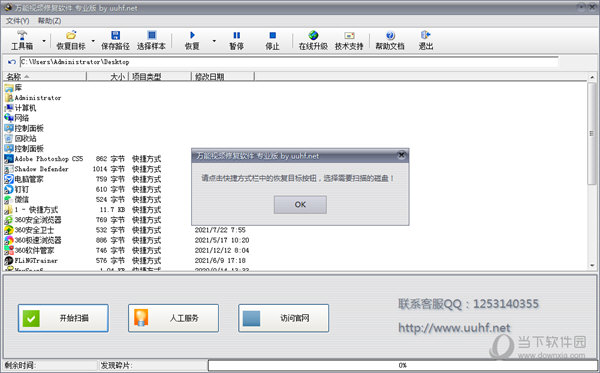Click the 访问官网 button
Screen dimensions: 600x373
[x=284, y=318]
